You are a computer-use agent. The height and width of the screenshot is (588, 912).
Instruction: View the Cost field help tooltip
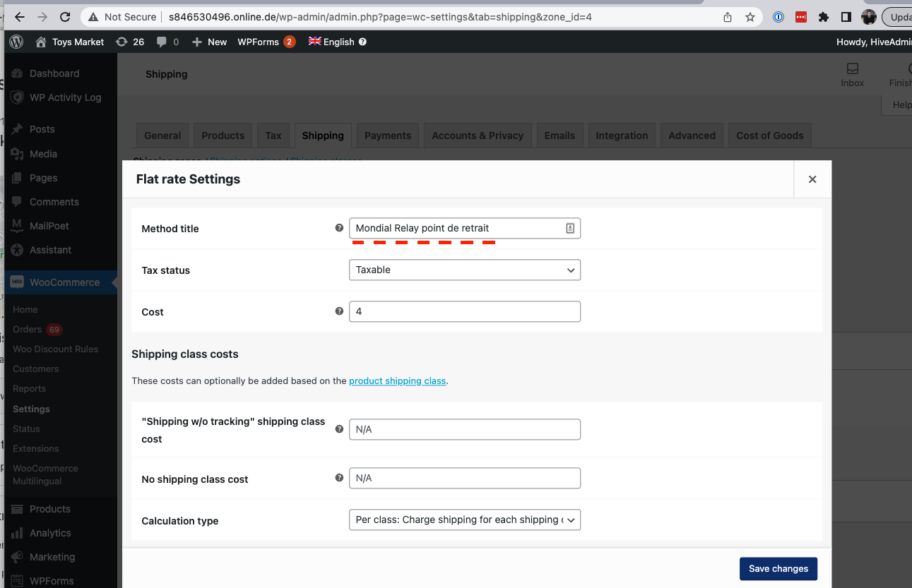pyautogui.click(x=339, y=311)
